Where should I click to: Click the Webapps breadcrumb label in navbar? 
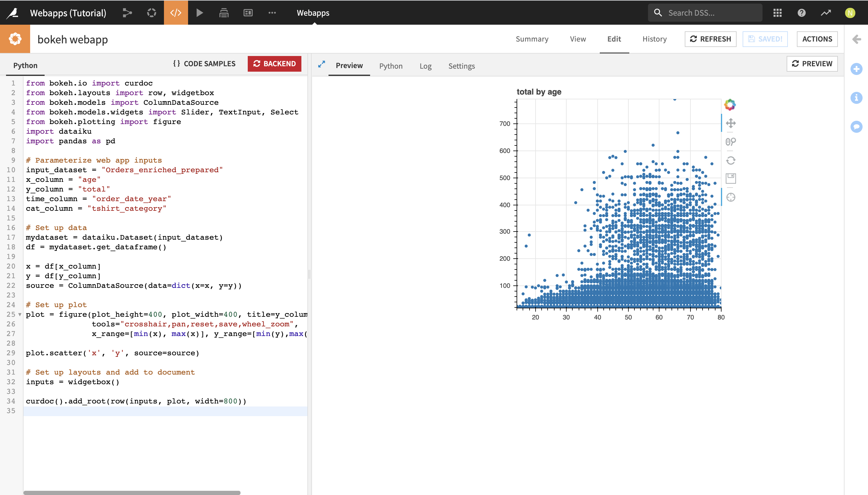313,13
